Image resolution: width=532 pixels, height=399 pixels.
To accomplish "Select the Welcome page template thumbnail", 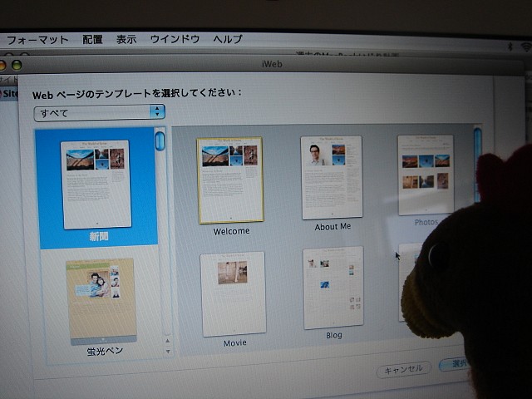I will pyautogui.click(x=230, y=180).
